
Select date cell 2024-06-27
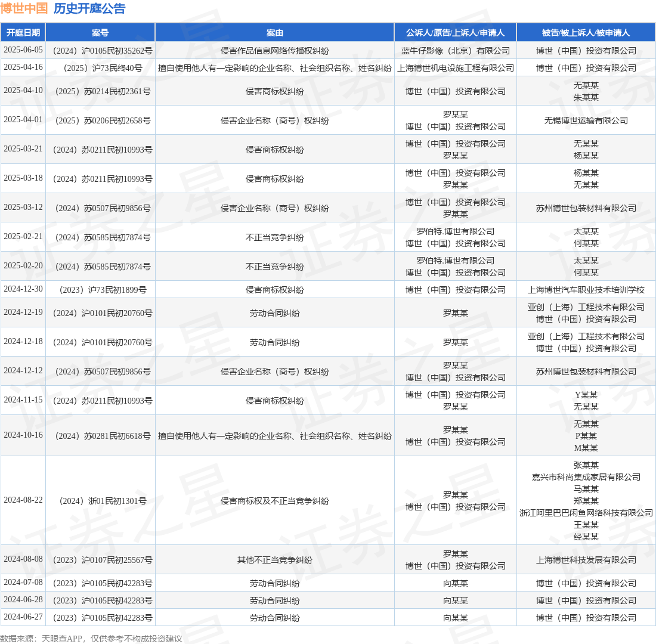point(23,617)
